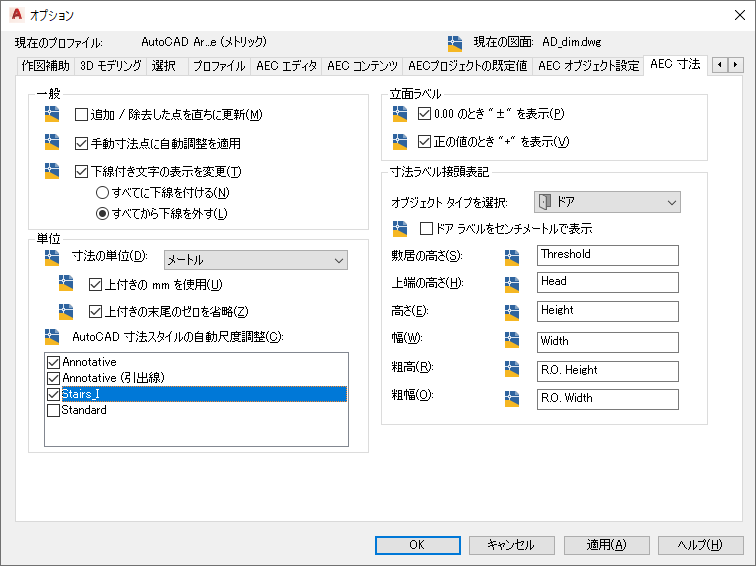The height and width of the screenshot is (566, 756).
Task: Click drawing icon next to Width field
Action: click(x=512, y=340)
